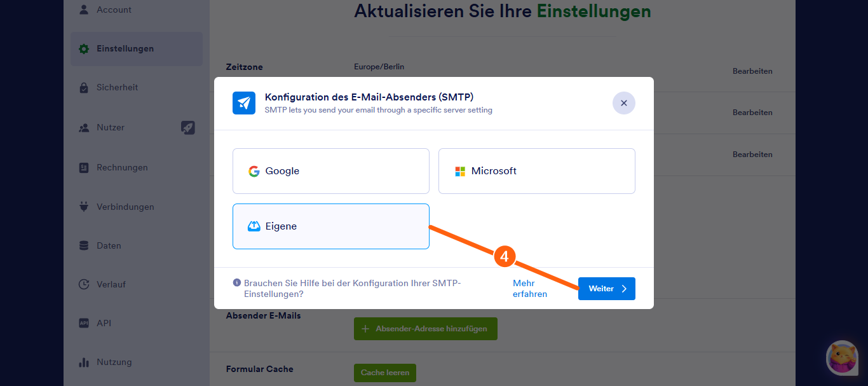
Task: Select the Google SMTP option
Action: pos(331,171)
